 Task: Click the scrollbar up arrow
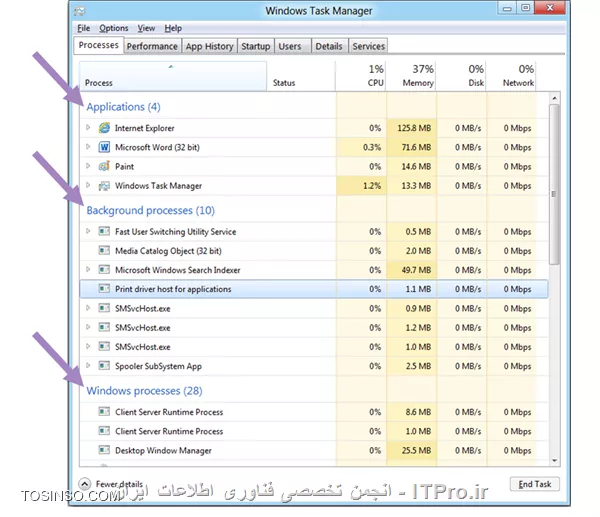[x=554, y=98]
